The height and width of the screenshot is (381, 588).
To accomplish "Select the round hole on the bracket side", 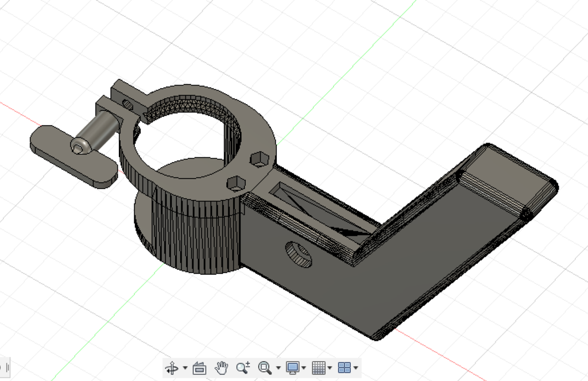I will pyautogui.click(x=299, y=255).
